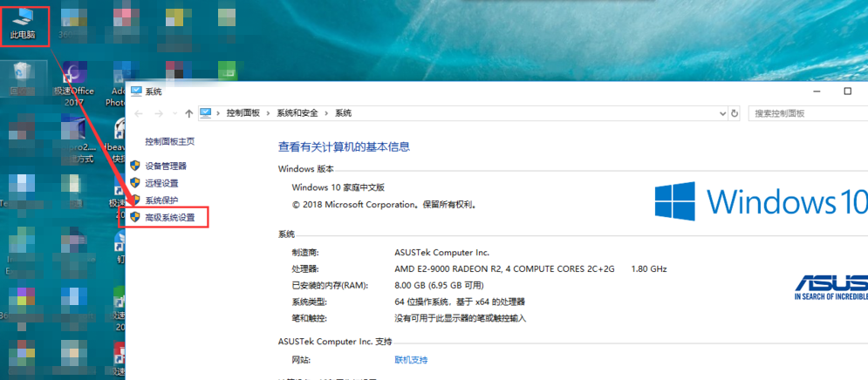Click the 系统类型 label
Screen dimensions: 868x380
point(310,302)
